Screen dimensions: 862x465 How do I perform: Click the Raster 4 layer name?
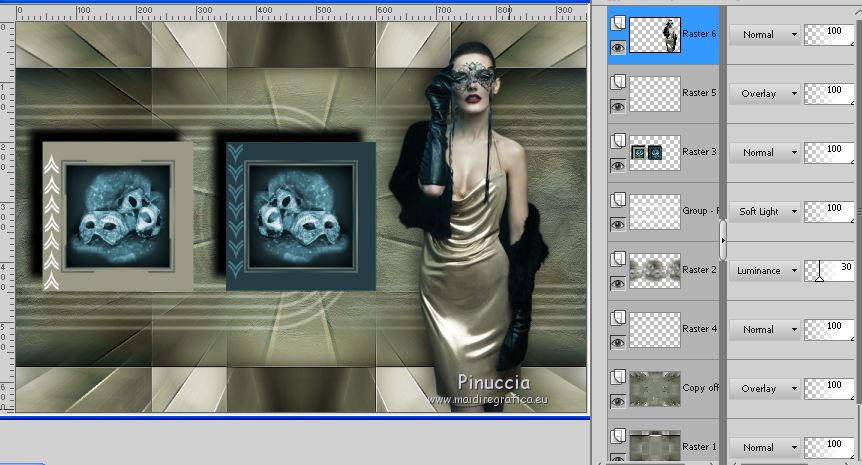pyautogui.click(x=699, y=329)
